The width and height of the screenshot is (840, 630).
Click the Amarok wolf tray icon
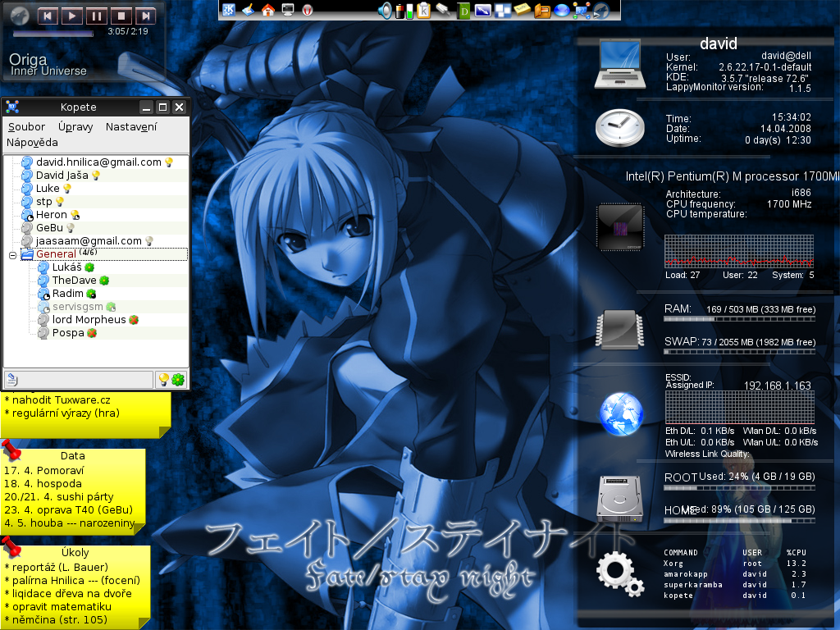601,10
